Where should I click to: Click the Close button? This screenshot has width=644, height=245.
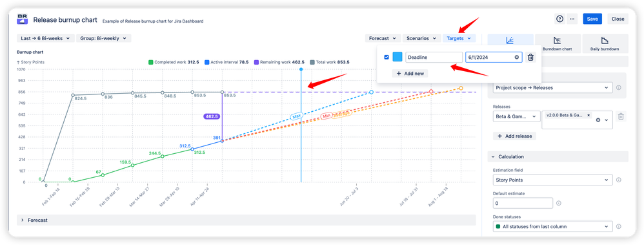click(618, 19)
